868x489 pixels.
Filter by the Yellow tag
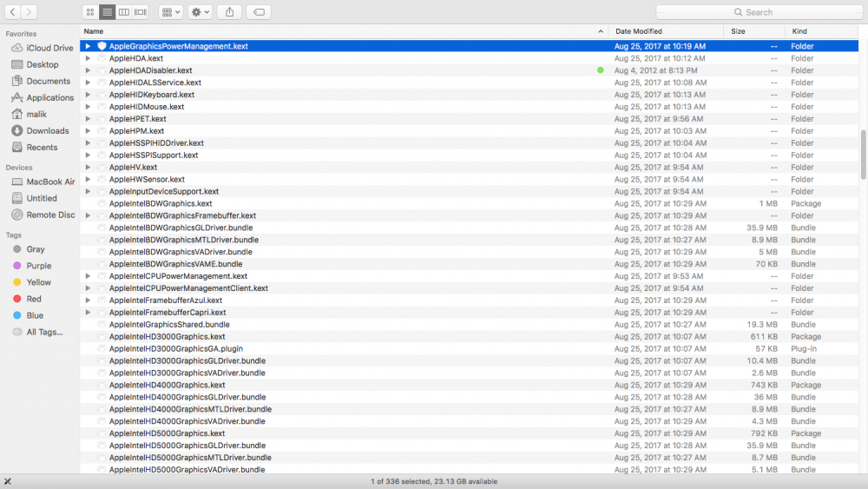[31, 283]
